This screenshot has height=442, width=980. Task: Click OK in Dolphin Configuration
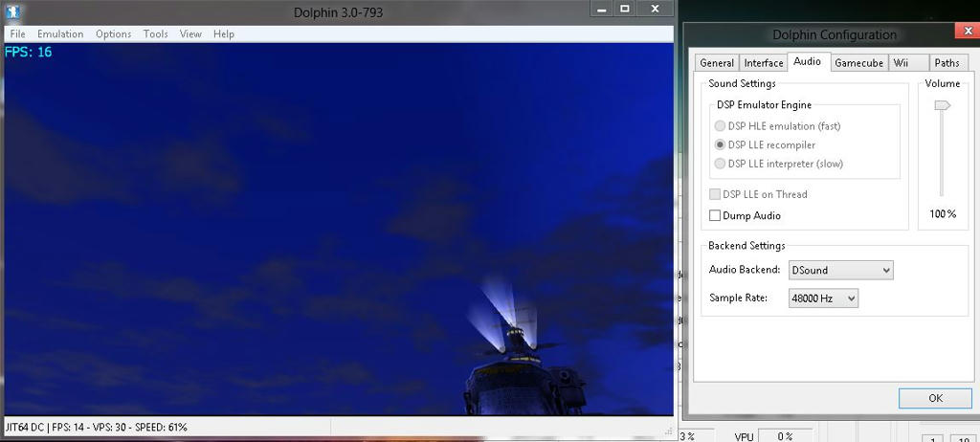click(x=935, y=398)
